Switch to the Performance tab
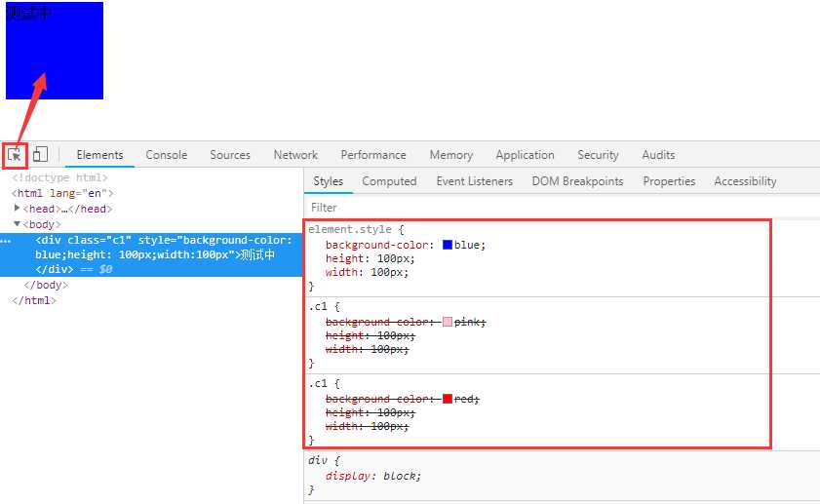Image resolution: width=820 pixels, height=504 pixels. tap(373, 155)
